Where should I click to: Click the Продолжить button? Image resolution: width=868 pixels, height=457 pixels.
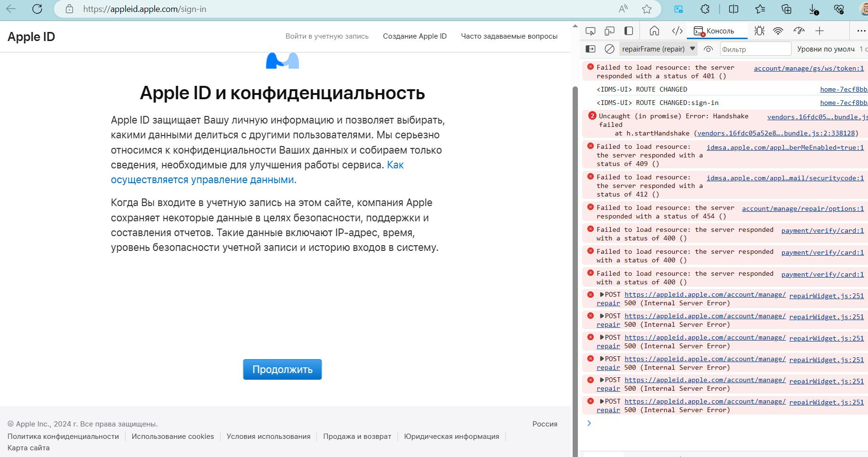click(x=282, y=369)
